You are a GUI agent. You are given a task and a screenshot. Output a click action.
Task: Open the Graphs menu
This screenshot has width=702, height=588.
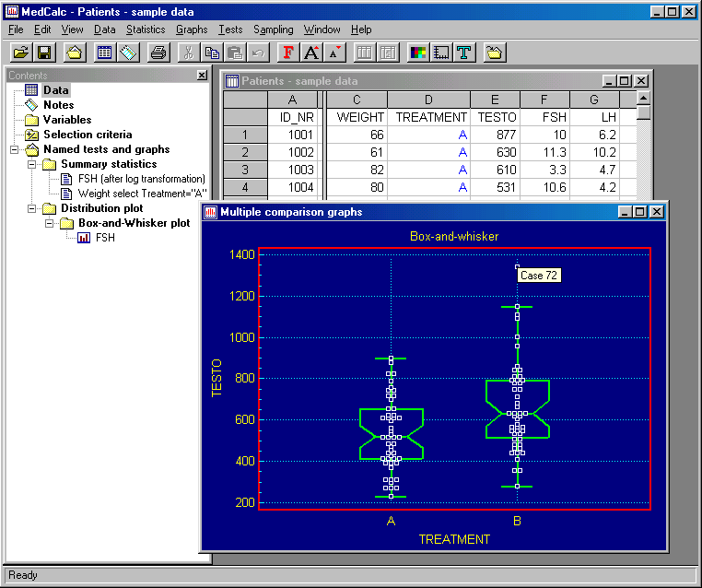[x=192, y=29]
